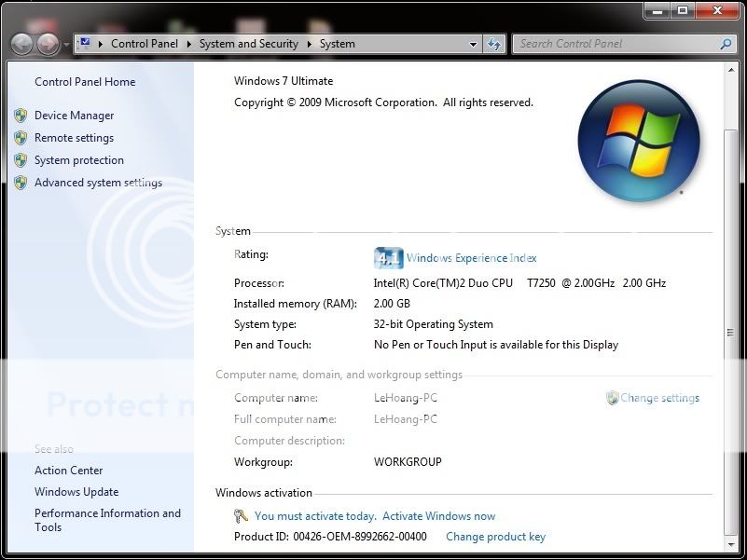Click Activate Windows now link

(438, 516)
